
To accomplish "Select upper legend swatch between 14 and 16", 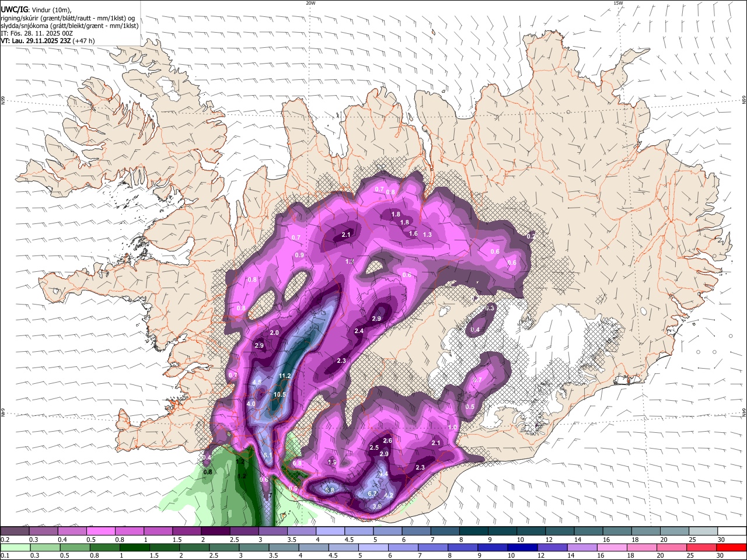I will click(x=589, y=531).
